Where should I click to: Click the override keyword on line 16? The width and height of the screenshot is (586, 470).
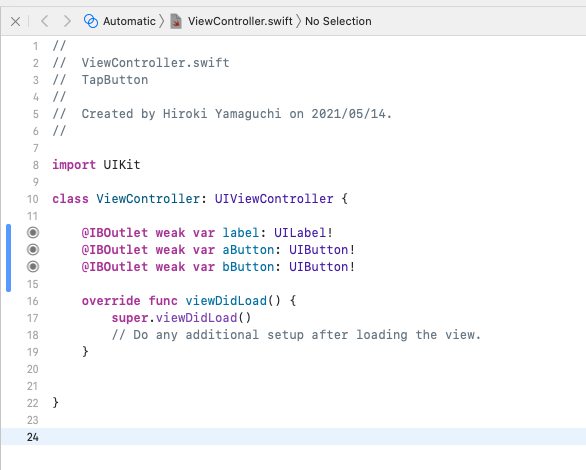111,301
